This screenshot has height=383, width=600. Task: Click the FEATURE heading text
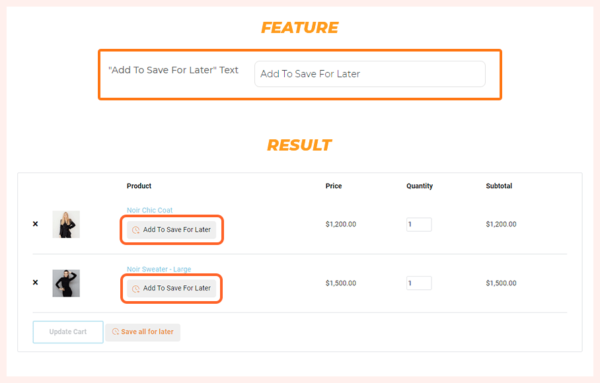tap(300, 28)
